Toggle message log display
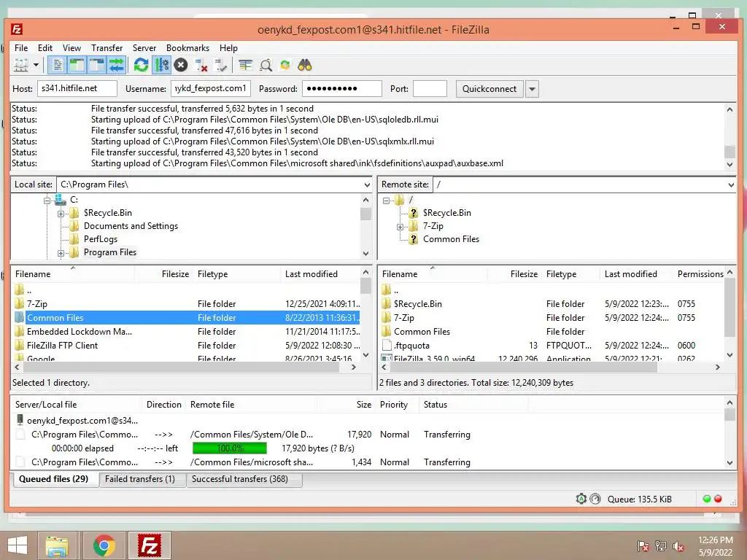 click(x=57, y=65)
